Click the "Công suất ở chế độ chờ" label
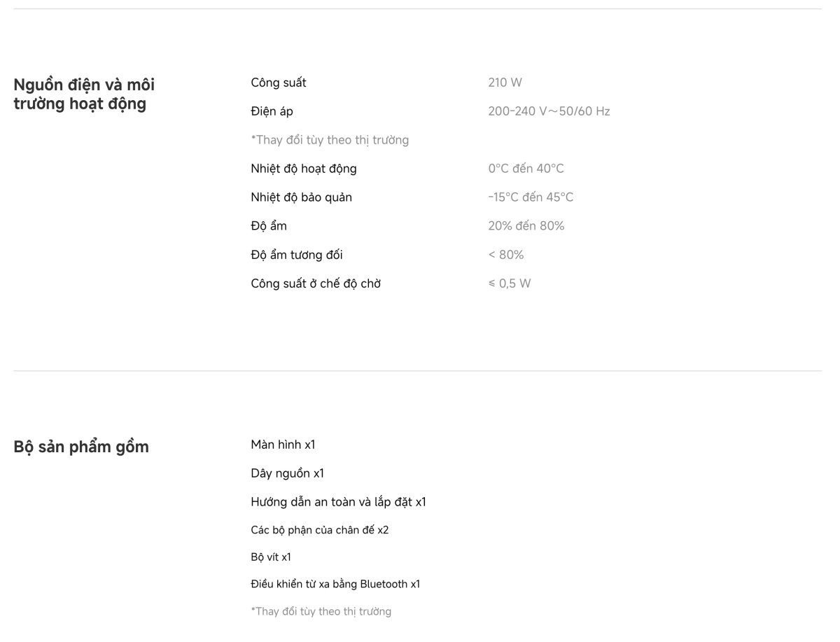 point(316,284)
